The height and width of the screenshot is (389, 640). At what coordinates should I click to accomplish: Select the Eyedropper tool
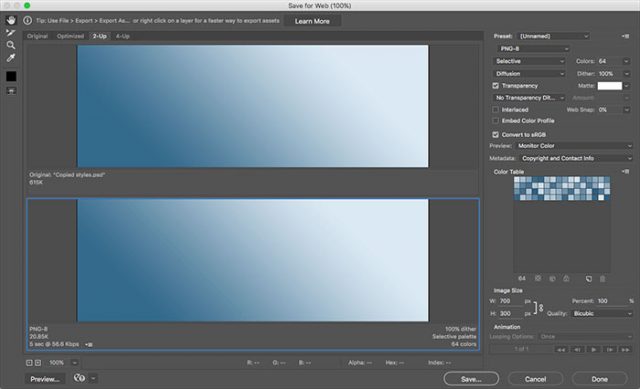click(x=11, y=58)
